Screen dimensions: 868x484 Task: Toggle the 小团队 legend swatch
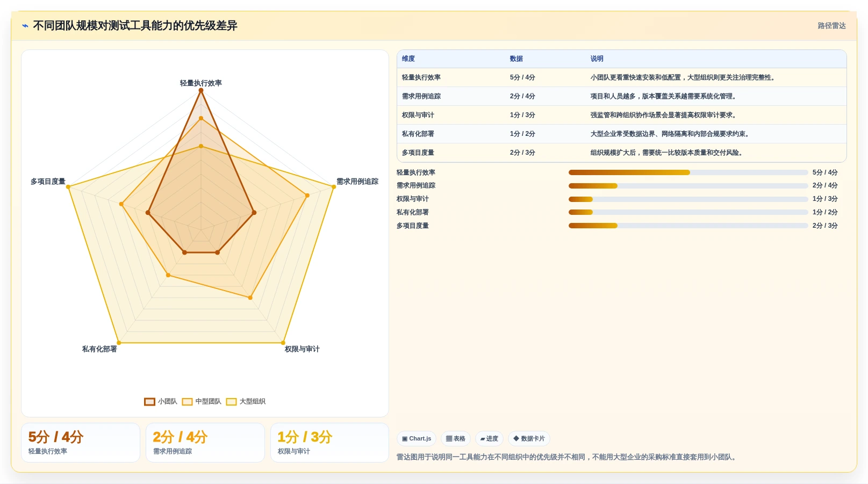149,402
